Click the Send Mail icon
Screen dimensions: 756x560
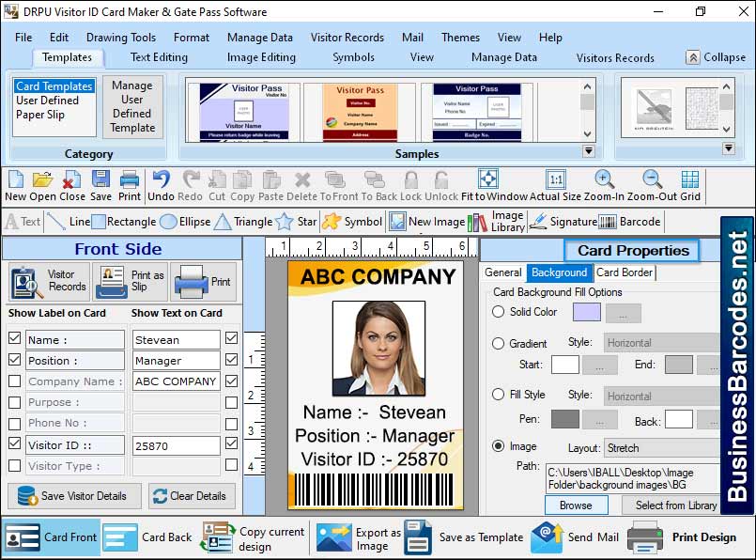tap(549, 537)
